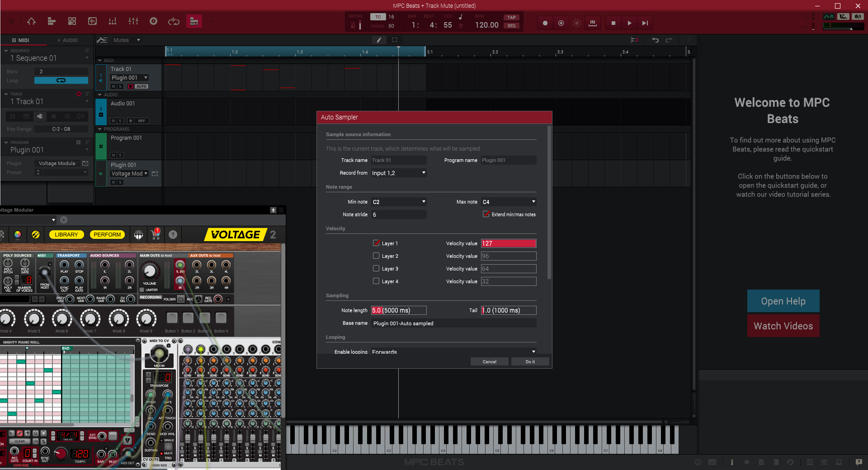The height and width of the screenshot is (470, 868).
Task: Expand the Record from Input 1,2 dropdown
Action: 399,173
